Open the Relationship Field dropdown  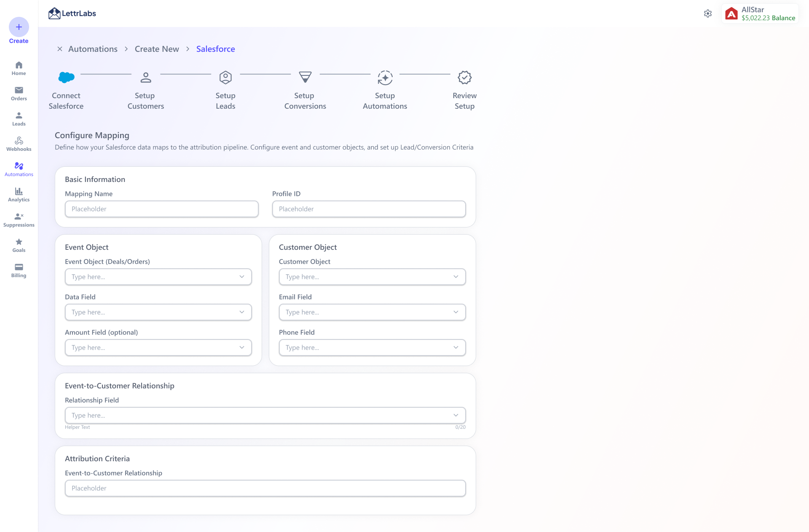pos(265,415)
